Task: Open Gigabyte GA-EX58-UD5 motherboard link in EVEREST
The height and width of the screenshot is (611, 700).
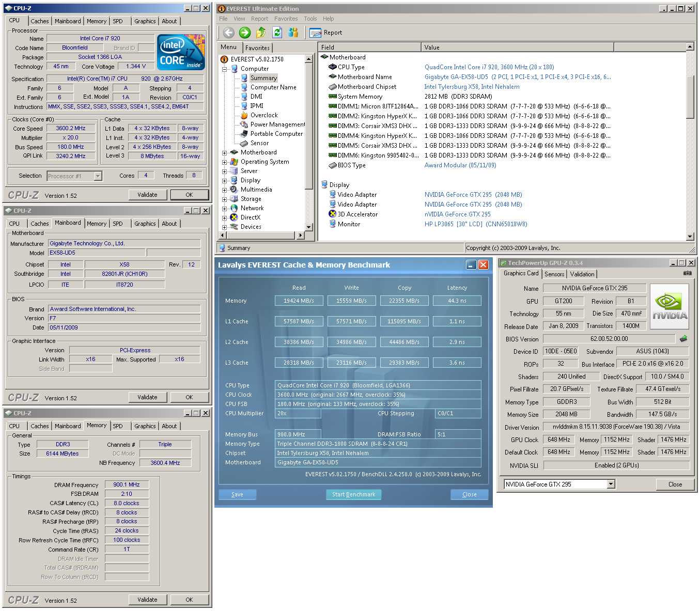Action: pos(518,77)
